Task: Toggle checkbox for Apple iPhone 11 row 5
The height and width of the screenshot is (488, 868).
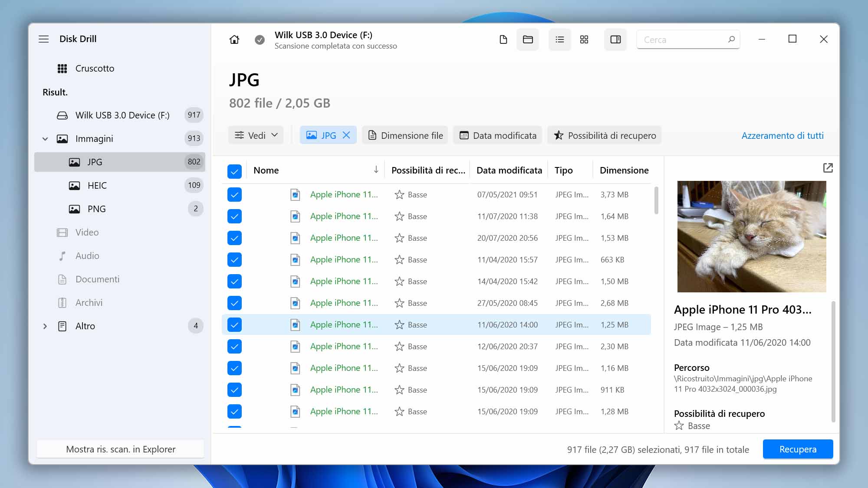Action: [x=234, y=281]
